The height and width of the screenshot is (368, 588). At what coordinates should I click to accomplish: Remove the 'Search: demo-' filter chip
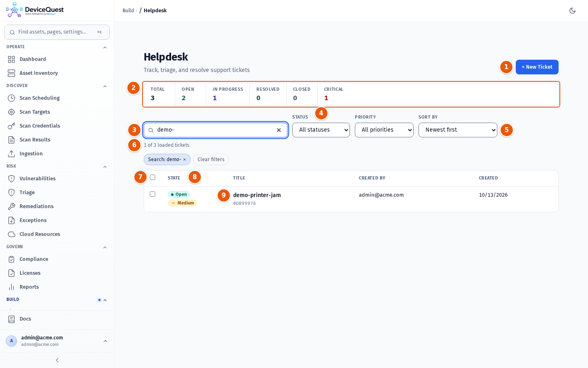(x=185, y=159)
